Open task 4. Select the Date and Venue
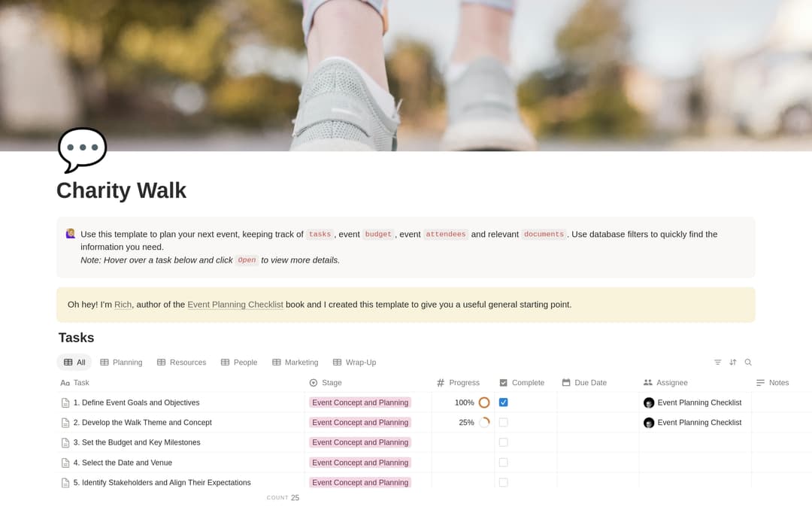This screenshot has height=507, width=812. point(123,463)
